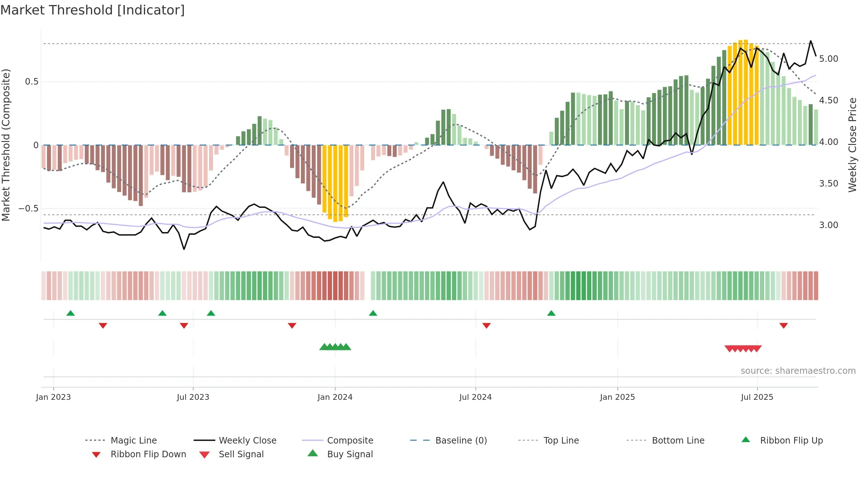This screenshot has height=488, width=868.
Task: Click the Jan 2025 x-axis label
Action: click(618, 397)
